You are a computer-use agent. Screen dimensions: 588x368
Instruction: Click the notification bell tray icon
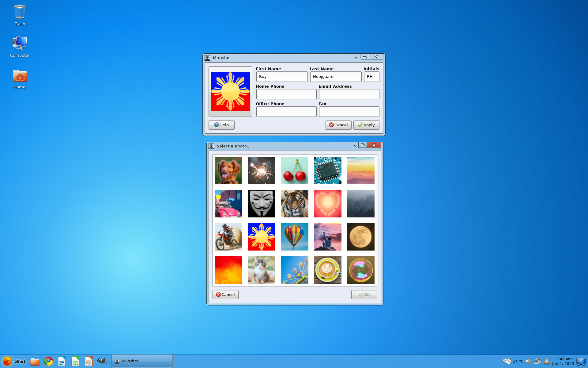point(547,361)
